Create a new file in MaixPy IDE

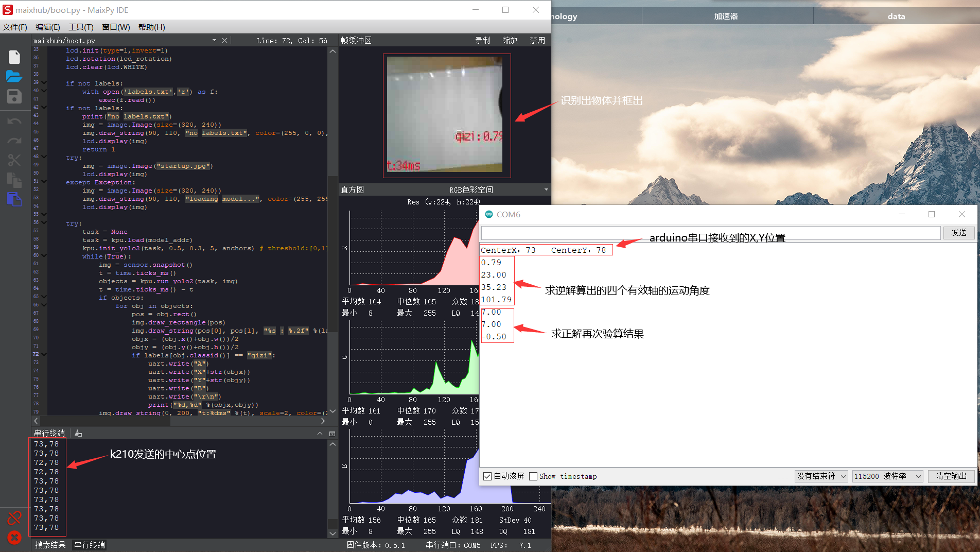(14, 57)
